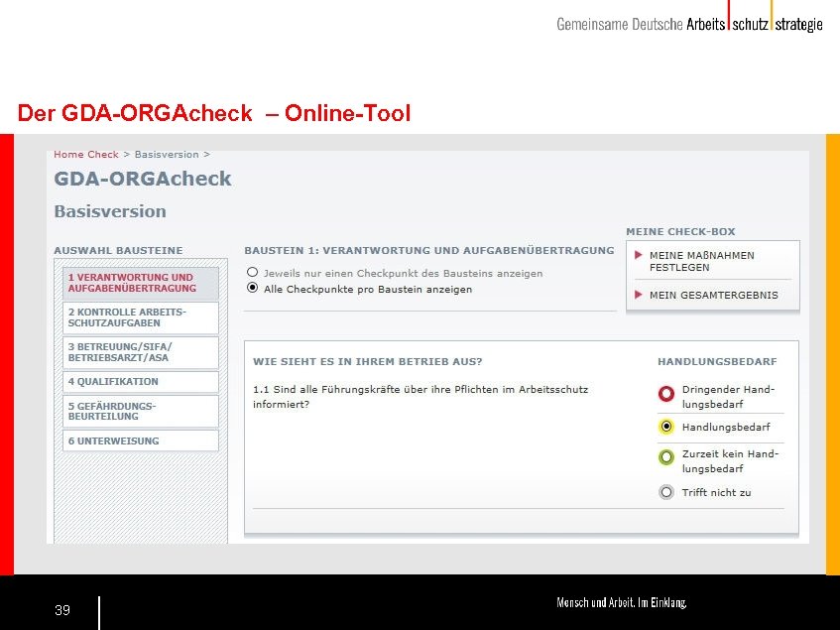Click arrow icon beside Meine Maßnahmen festlegen
The image size is (840, 630).
[x=638, y=255]
